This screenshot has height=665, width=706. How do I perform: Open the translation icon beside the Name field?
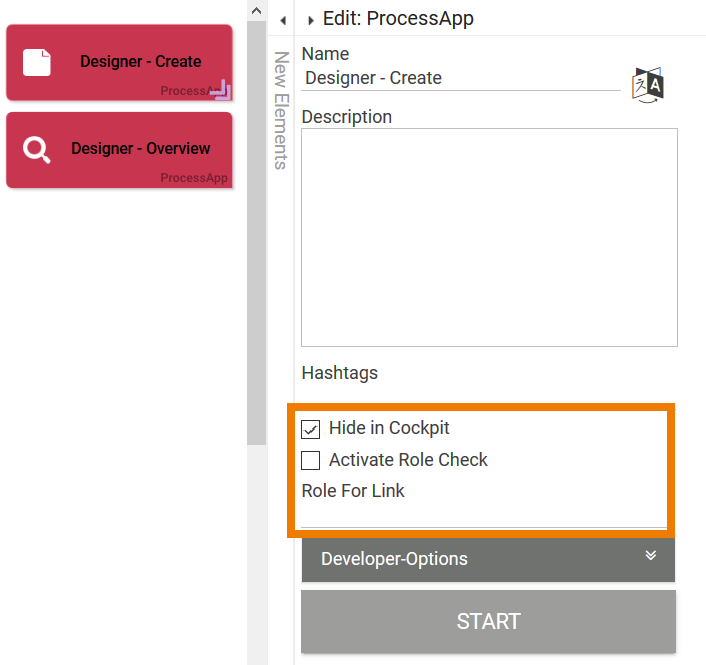click(x=648, y=85)
